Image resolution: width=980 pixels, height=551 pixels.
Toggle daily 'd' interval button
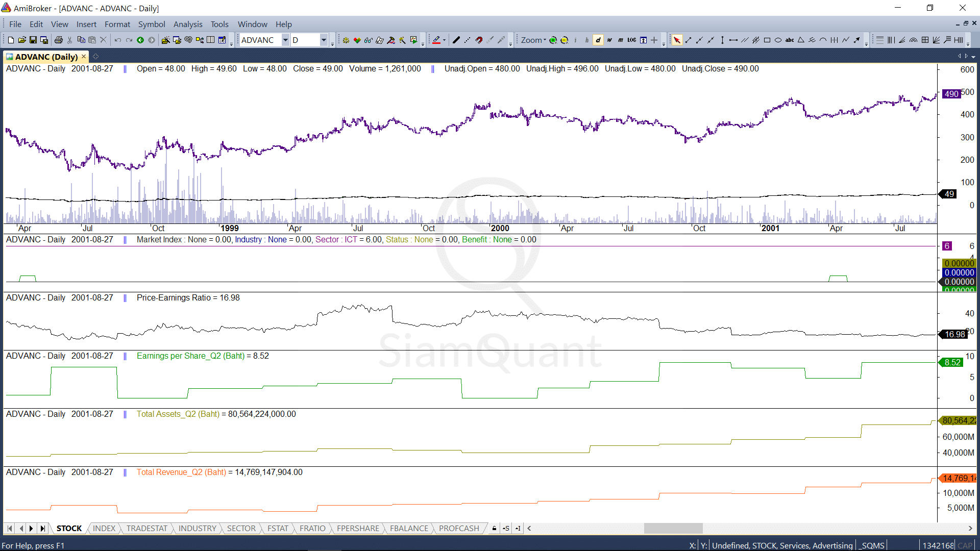pos(598,40)
